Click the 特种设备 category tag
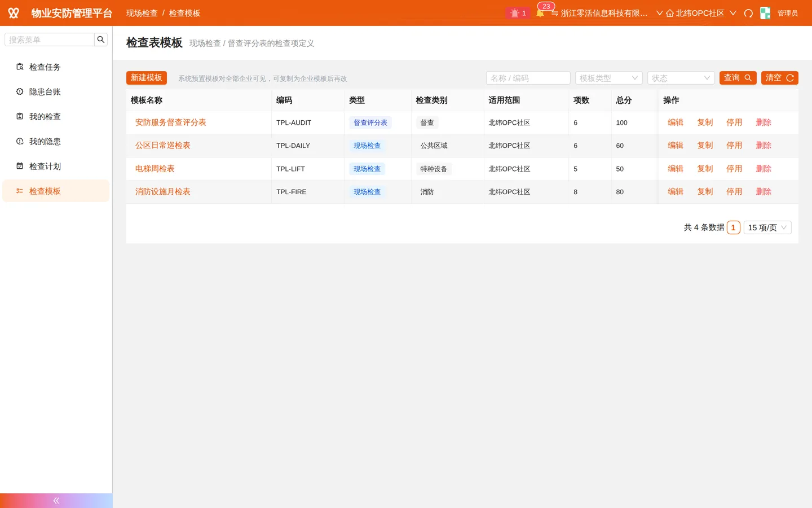The image size is (812, 508). (434, 169)
